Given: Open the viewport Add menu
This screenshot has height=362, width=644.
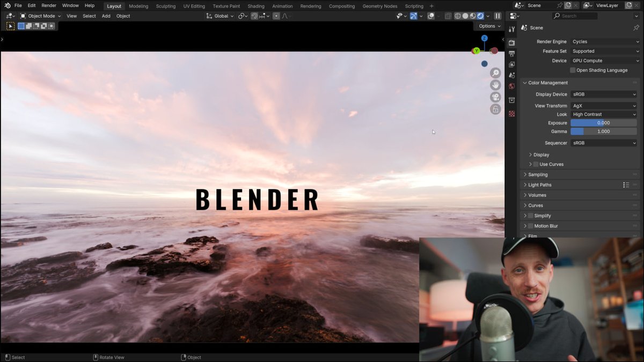Looking at the screenshot, I should (x=106, y=16).
